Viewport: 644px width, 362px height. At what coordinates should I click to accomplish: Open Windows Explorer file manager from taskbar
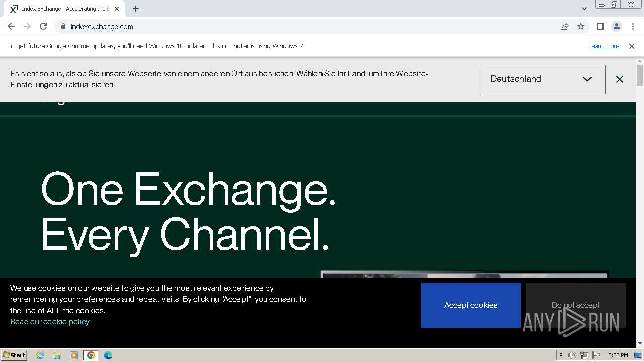coord(57,355)
